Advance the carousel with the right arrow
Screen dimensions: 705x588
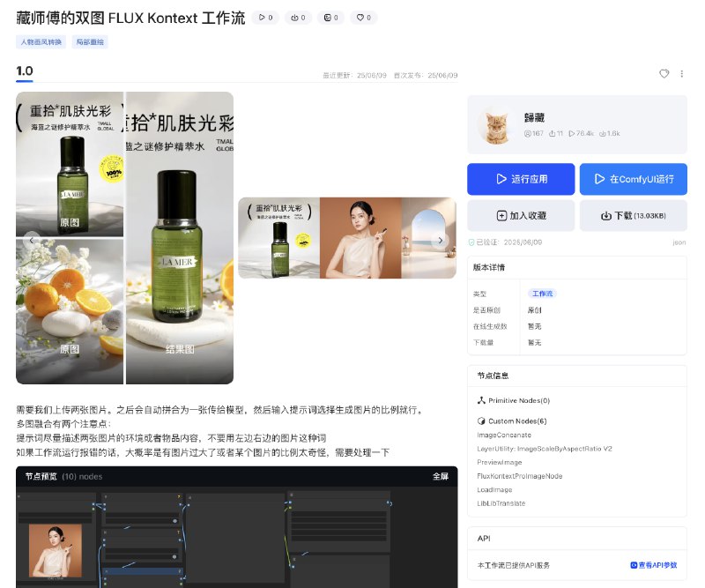[x=440, y=240]
